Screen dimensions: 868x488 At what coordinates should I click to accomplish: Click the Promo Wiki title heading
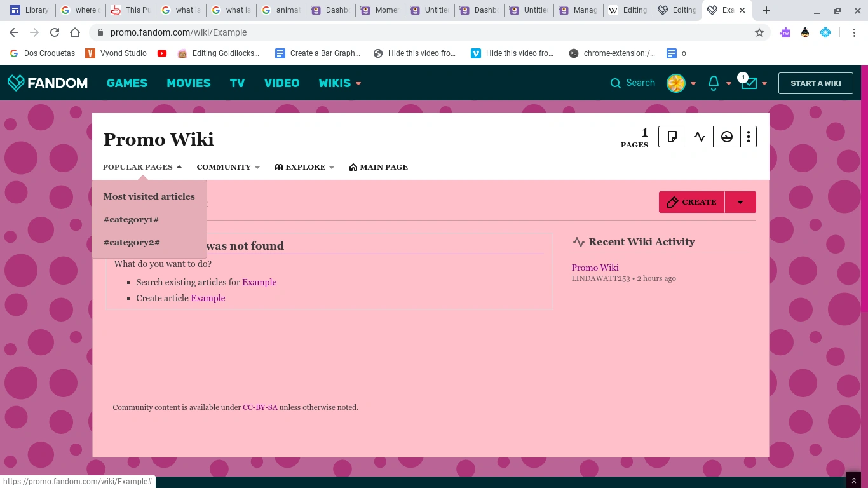pos(159,139)
